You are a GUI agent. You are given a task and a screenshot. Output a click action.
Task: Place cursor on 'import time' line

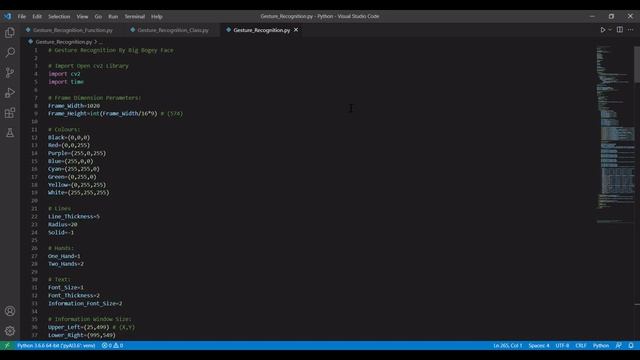pos(66,82)
